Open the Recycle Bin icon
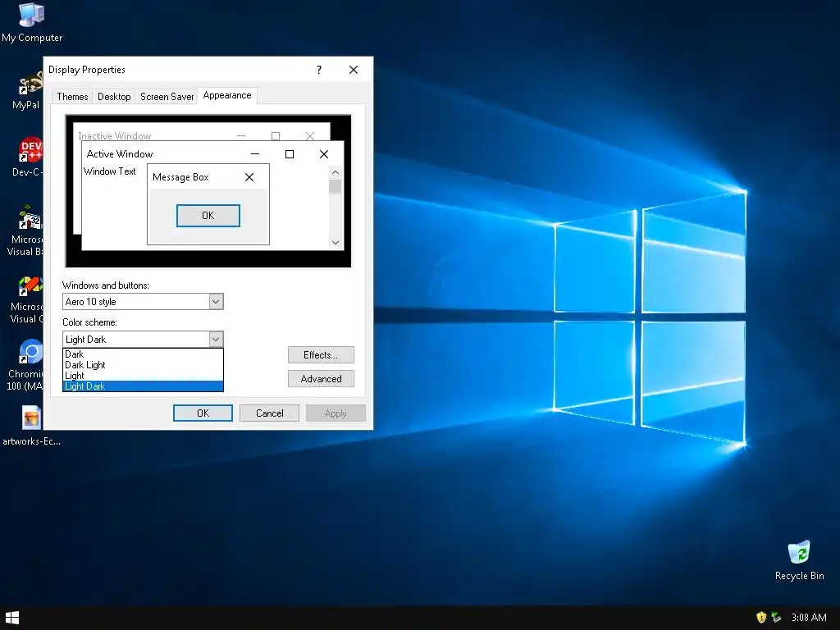 point(799,560)
